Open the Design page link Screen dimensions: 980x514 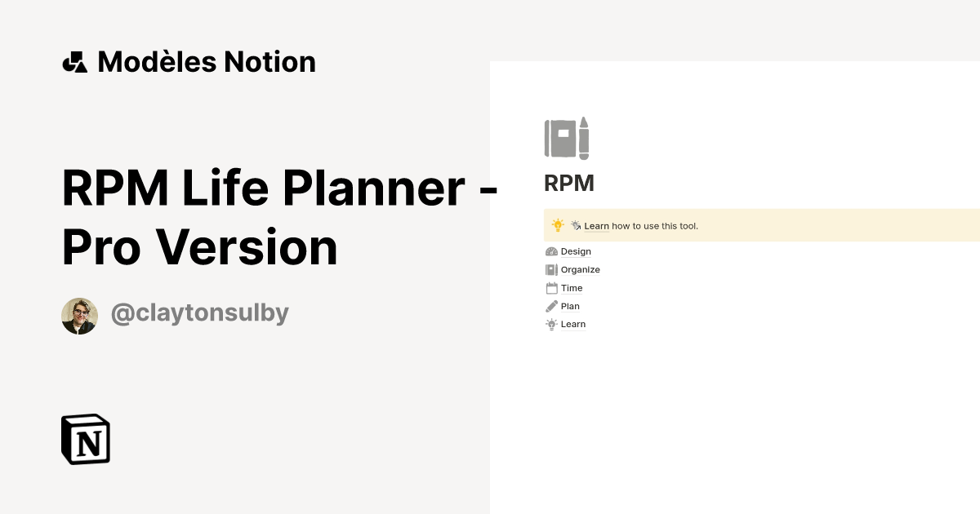576,251
